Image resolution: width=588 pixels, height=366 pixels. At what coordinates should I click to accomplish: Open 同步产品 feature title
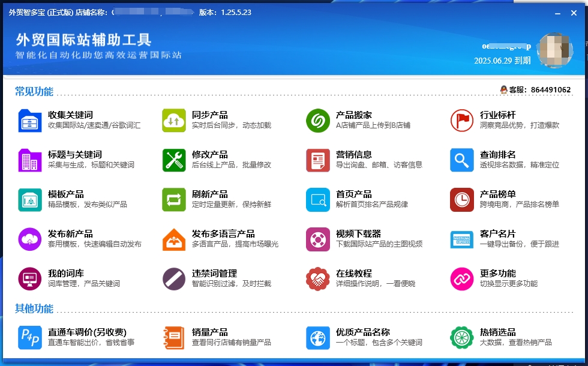click(x=210, y=115)
